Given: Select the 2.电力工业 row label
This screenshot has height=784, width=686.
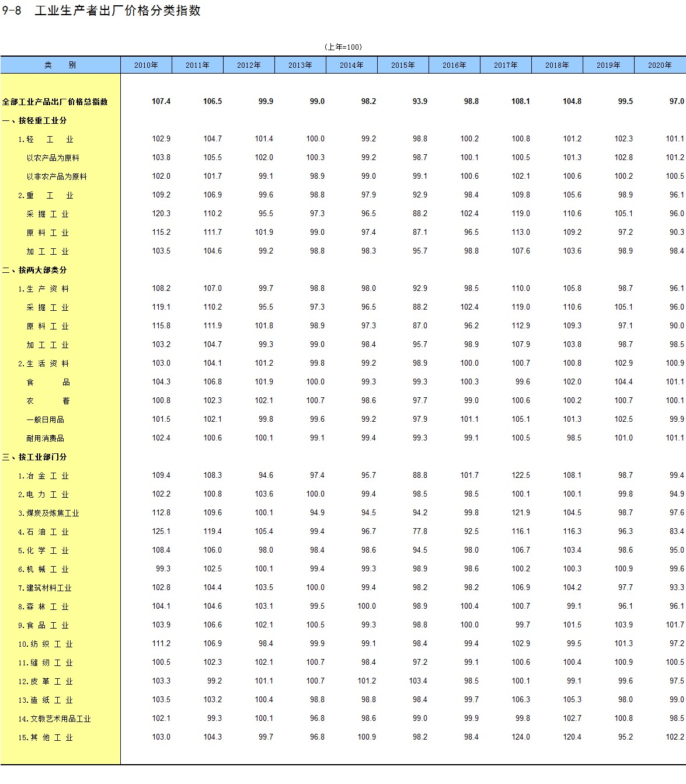Looking at the screenshot, I should coord(43,494).
